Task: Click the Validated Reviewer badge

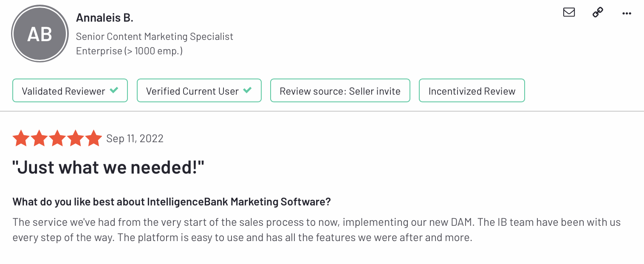Action: point(70,90)
